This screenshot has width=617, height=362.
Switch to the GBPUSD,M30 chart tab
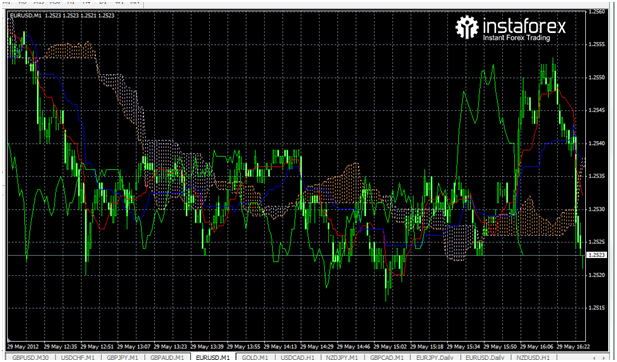tap(31, 357)
